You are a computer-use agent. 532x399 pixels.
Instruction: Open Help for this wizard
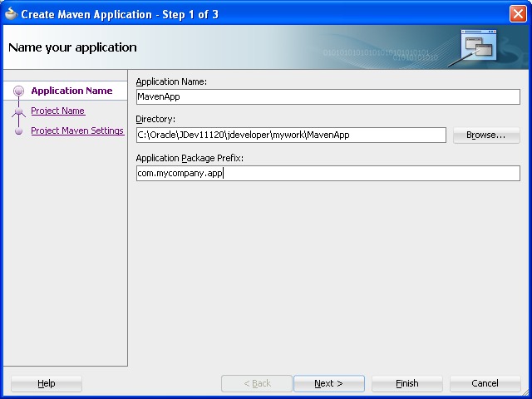[x=47, y=383]
